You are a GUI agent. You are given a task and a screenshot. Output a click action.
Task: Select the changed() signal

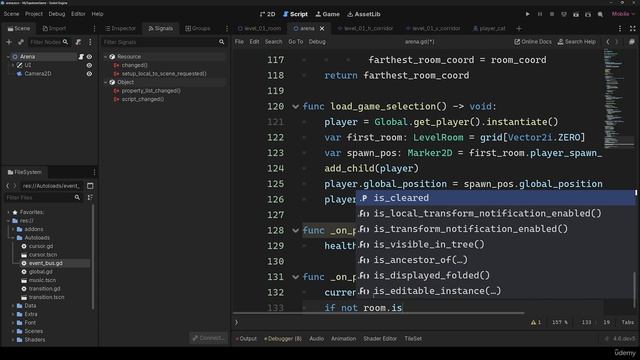point(134,65)
